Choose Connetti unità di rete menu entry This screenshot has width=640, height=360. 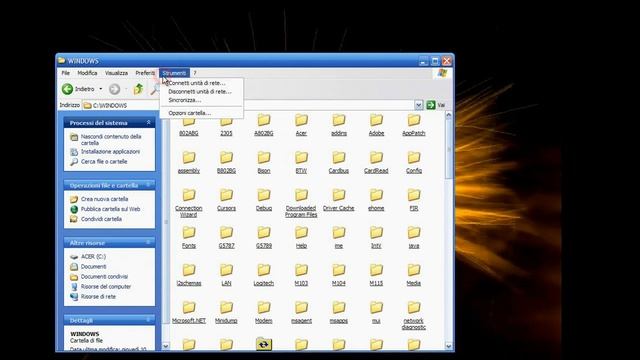[202, 83]
